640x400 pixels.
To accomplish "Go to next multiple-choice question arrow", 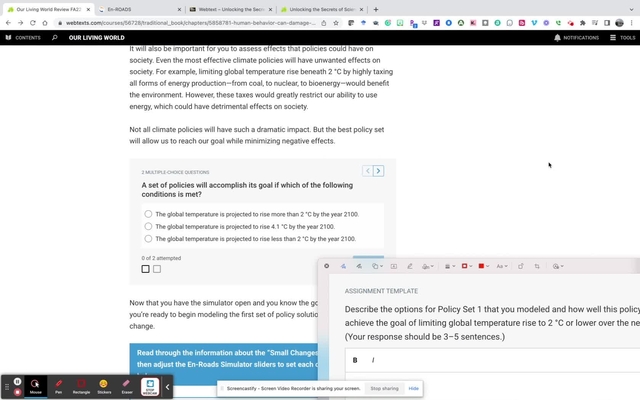I will (x=378, y=171).
